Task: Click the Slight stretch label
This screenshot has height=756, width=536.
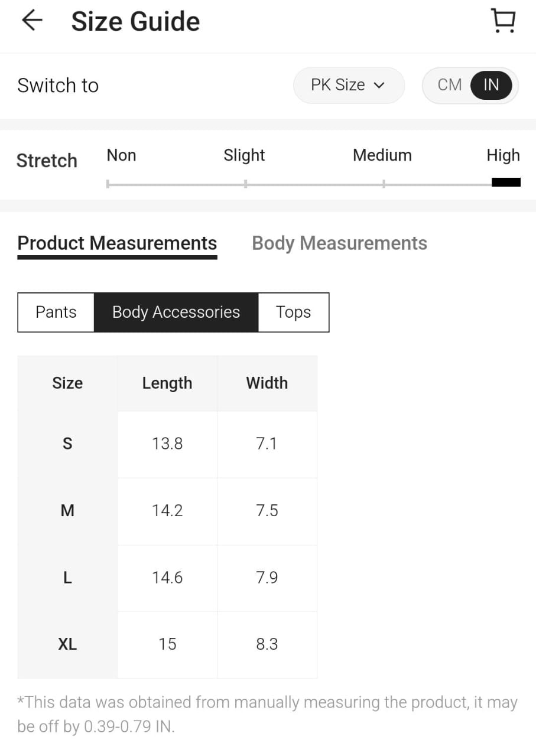Action: [244, 155]
